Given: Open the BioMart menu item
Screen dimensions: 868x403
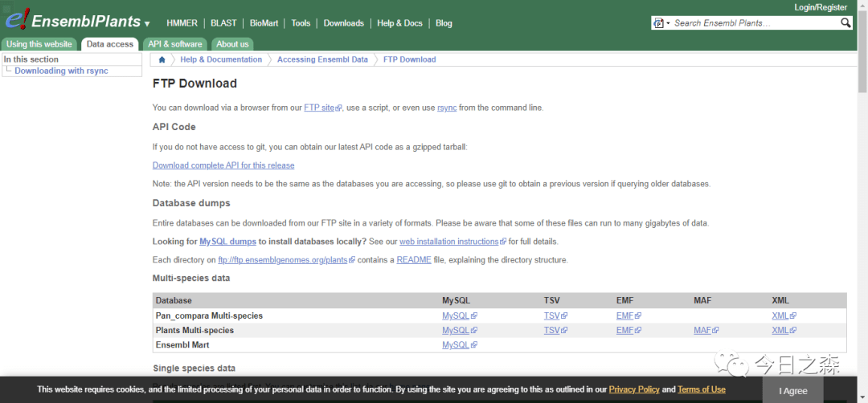Looking at the screenshot, I should point(265,23).
